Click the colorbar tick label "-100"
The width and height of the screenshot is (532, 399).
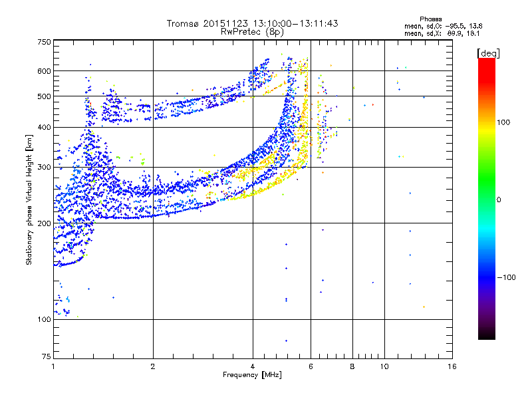tap(506, 277)
